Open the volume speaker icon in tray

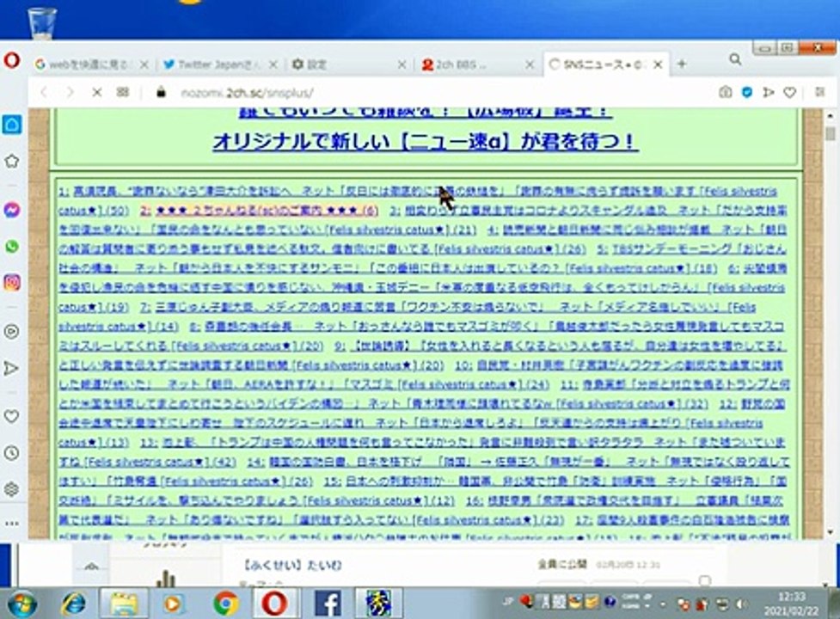click(741, 604)
